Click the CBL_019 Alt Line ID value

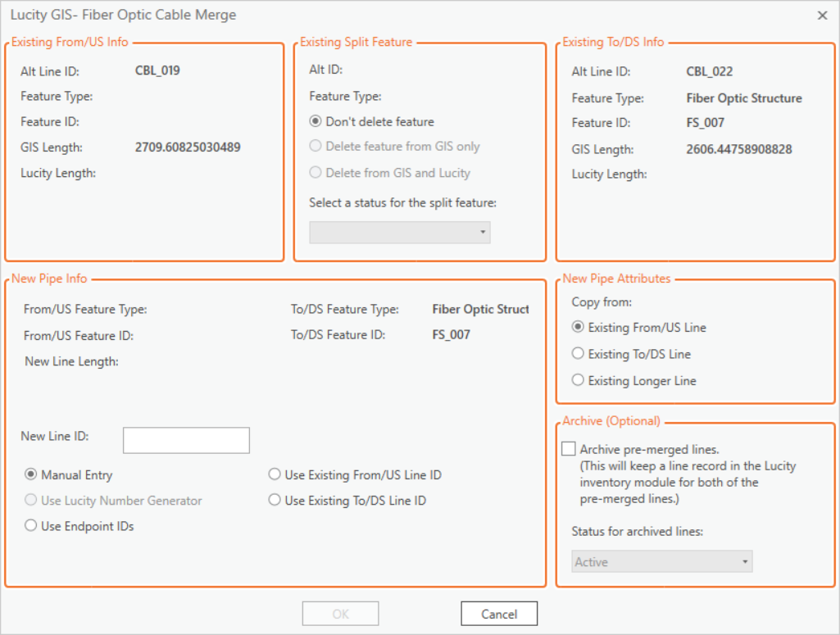[x=157, y=70]
